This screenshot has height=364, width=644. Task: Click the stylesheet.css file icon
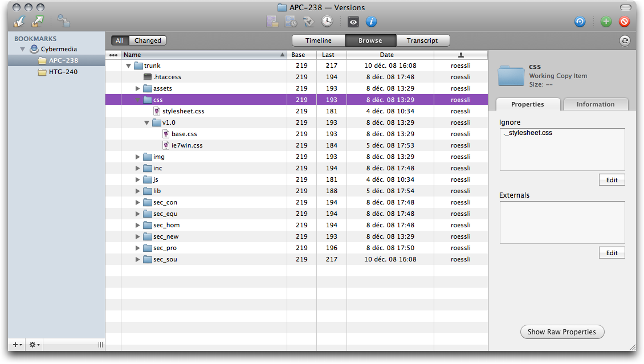pos(157,111)
